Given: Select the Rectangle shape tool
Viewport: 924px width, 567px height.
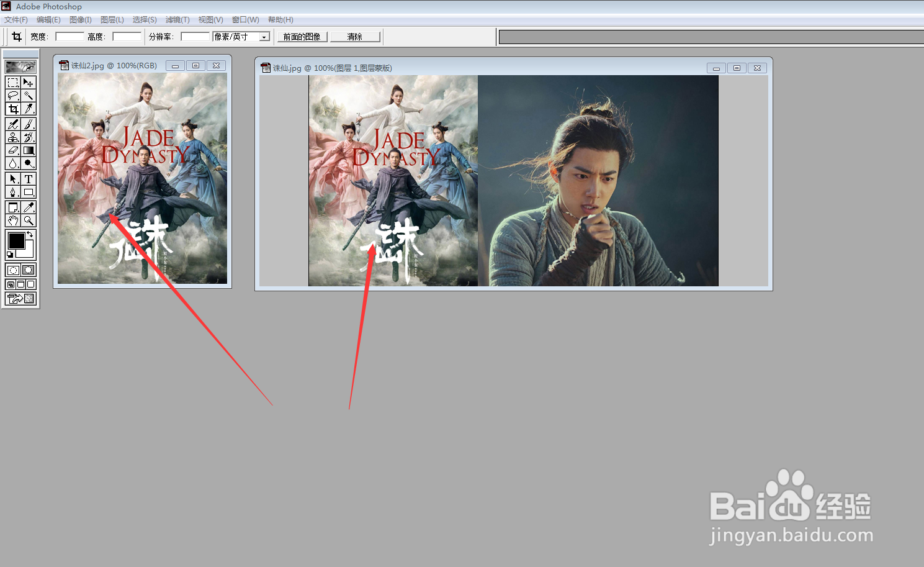Looking at the screenshot, I should point(29,192).
